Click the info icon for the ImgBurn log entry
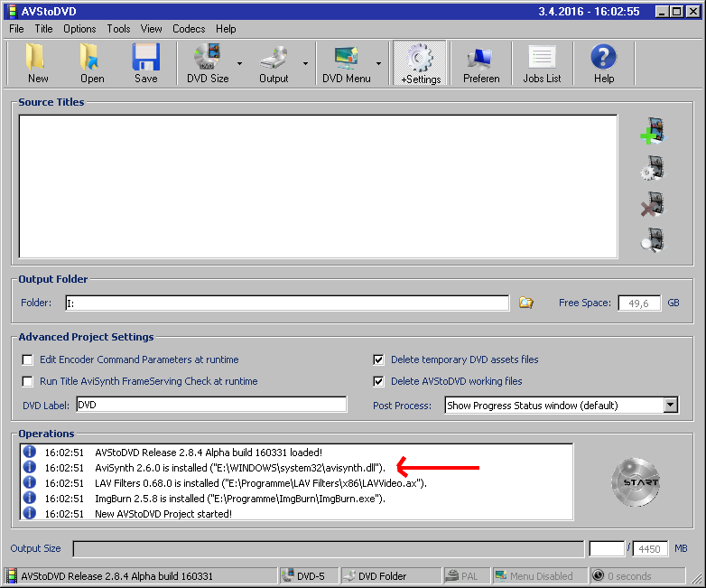 [30, 498]
